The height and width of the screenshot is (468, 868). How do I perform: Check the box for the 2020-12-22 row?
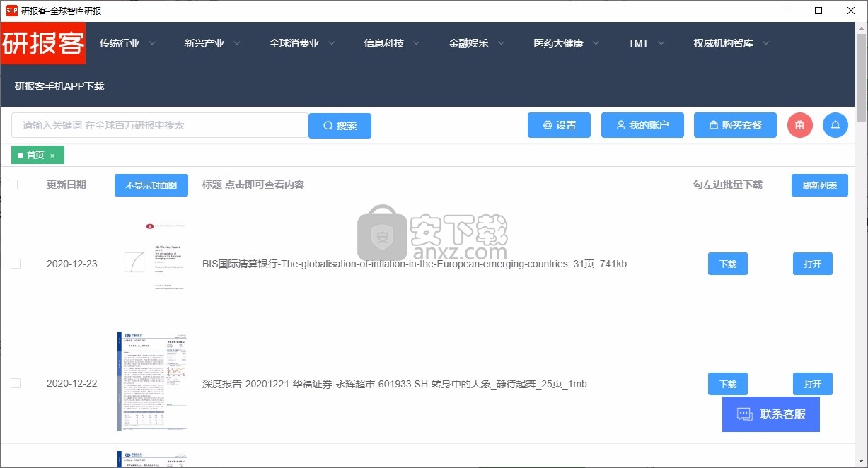(x=16, y=383)
